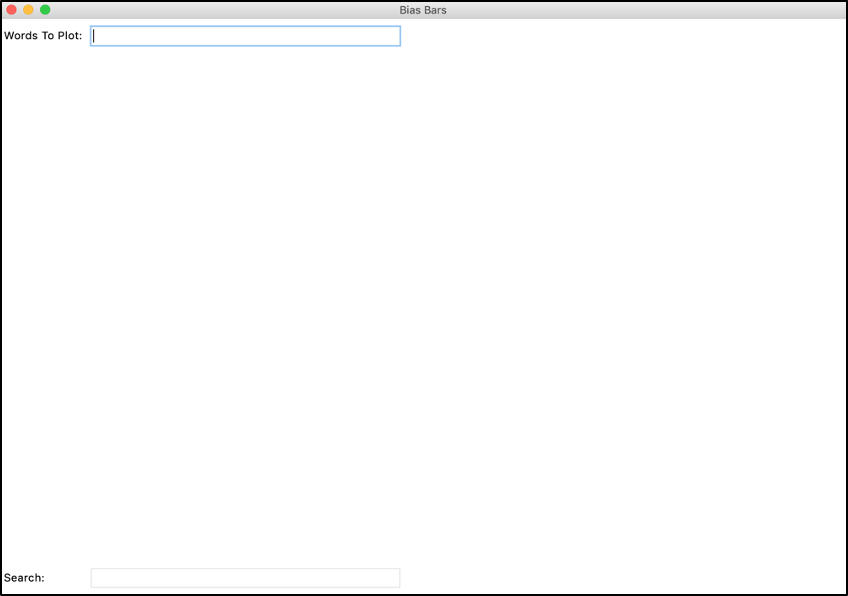Place cursor at the blinking text caret
Screen dimensions: 848x596
click(94, 36)
